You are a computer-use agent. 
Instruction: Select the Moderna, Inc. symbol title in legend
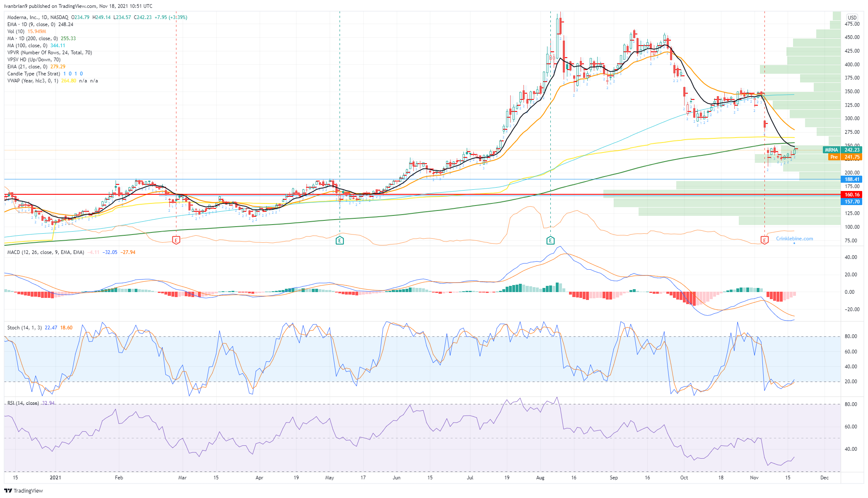pos(38,17)
